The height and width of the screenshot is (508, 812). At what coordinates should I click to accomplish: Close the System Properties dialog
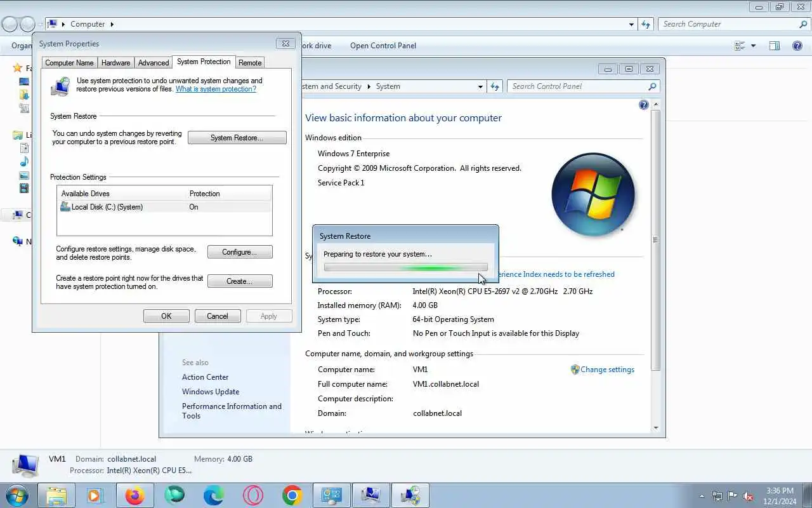tap(285, 44)
